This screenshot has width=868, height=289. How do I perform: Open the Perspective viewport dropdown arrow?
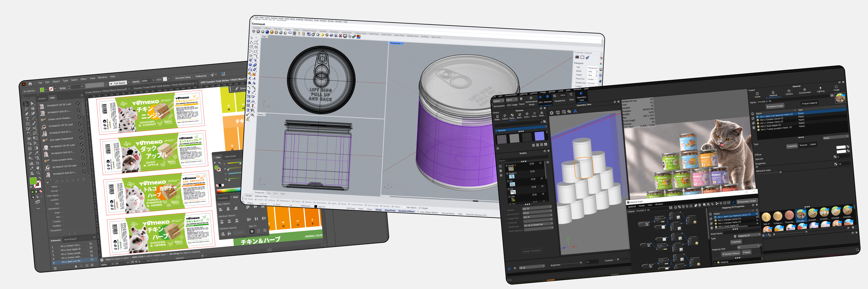tap(402, 43)
